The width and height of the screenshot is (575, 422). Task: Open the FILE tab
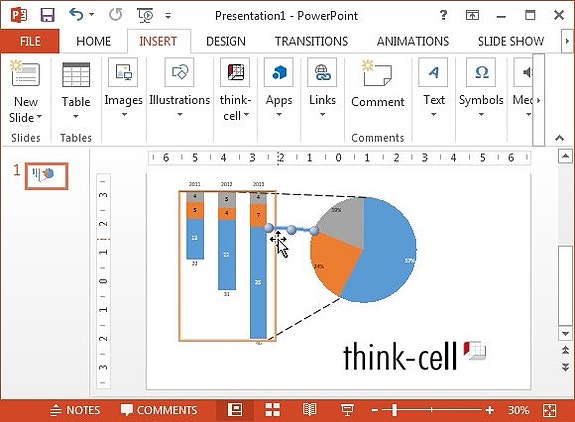[30, 41]
